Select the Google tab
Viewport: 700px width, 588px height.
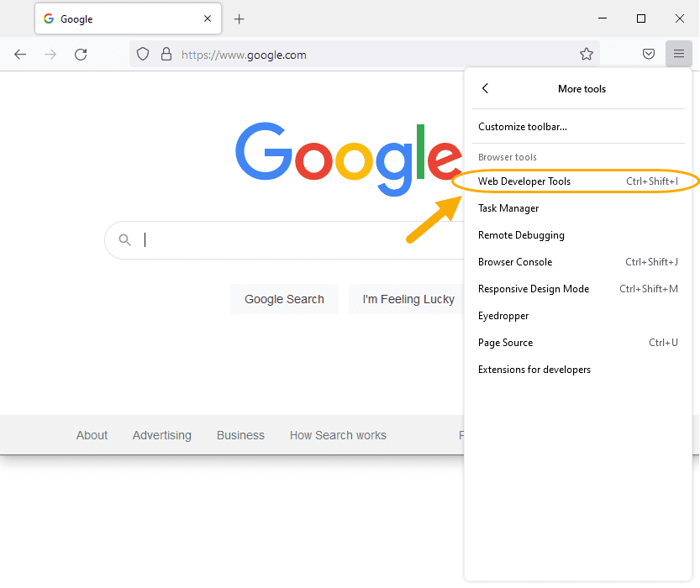[x=128, y=18]
